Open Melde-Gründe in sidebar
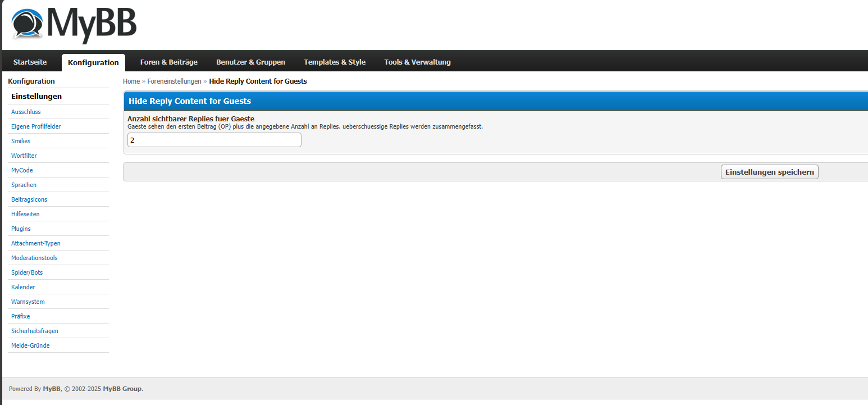This screenshot has width=868, height=405. [x=30, y=345]
